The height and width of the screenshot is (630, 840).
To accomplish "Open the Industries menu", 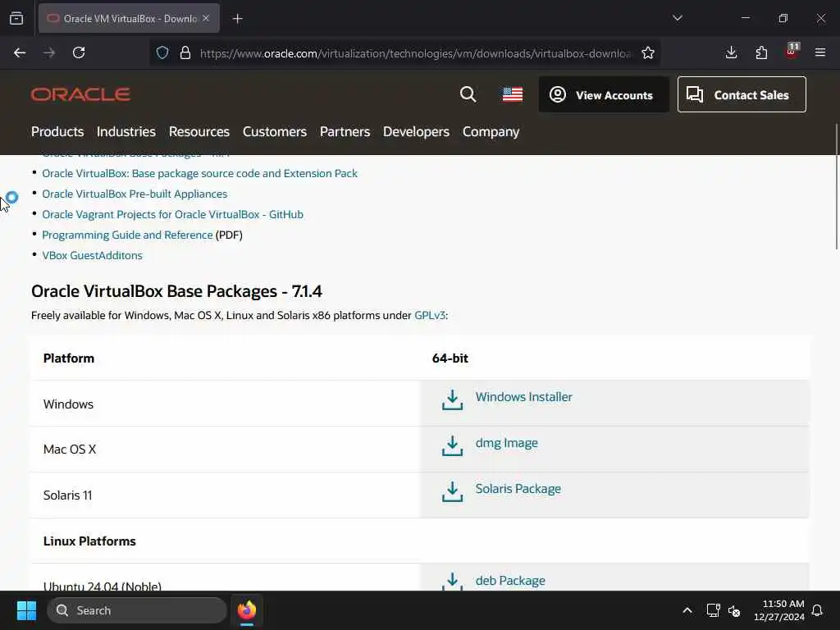I will [126, 132].
